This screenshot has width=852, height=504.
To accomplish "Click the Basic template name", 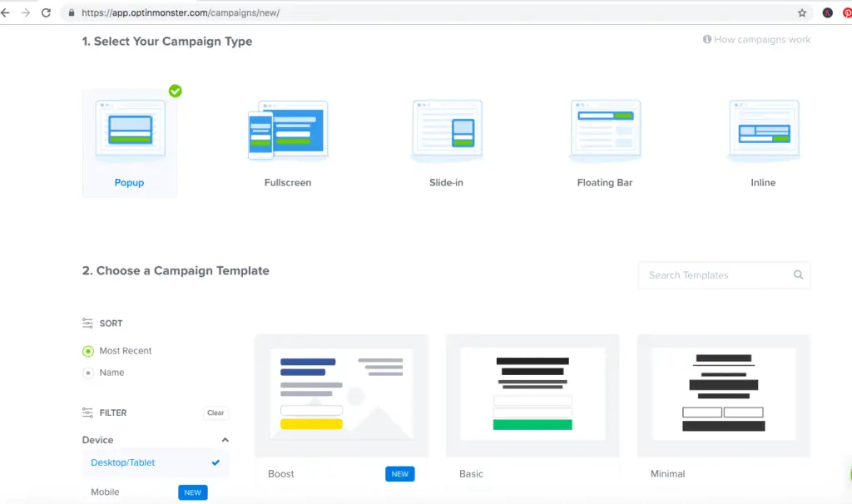I will click(471, 474).
